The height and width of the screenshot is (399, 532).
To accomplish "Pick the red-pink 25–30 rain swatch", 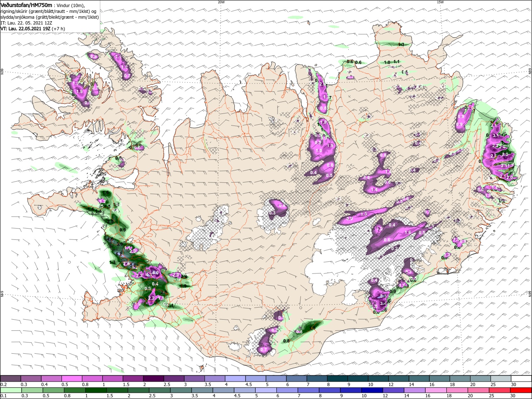I will (500, 390).
